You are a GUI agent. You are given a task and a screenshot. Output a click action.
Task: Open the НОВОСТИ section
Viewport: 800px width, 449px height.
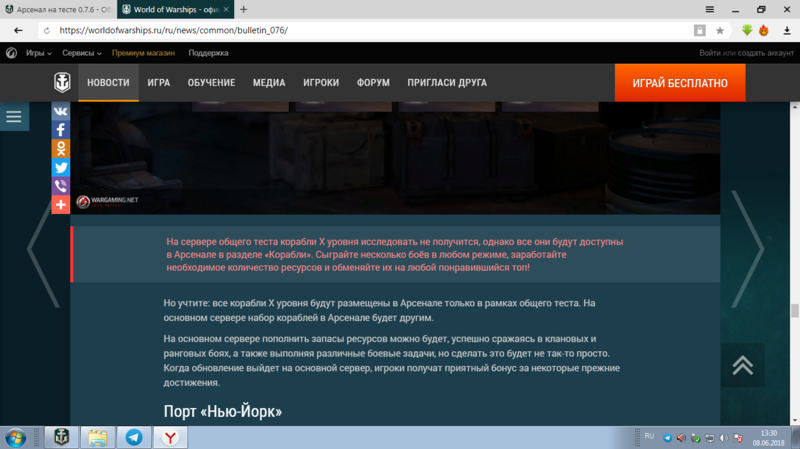click(x=108, y=83)
